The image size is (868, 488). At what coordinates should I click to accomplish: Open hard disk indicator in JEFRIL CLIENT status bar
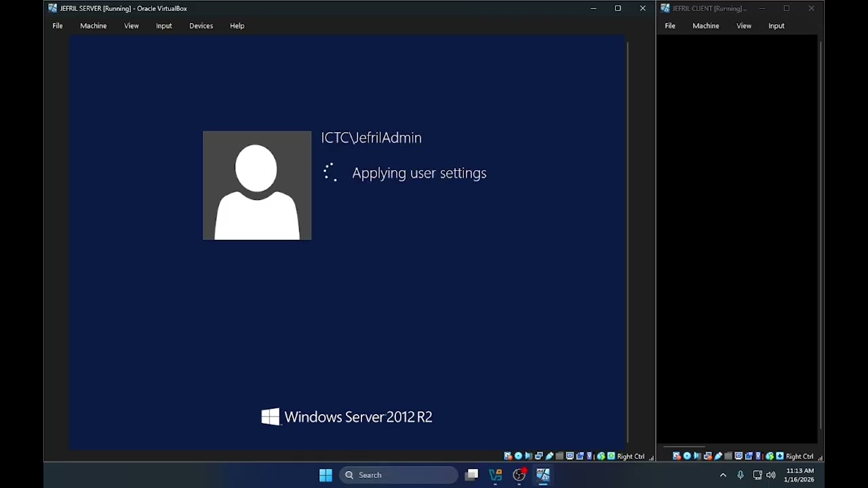677,456
